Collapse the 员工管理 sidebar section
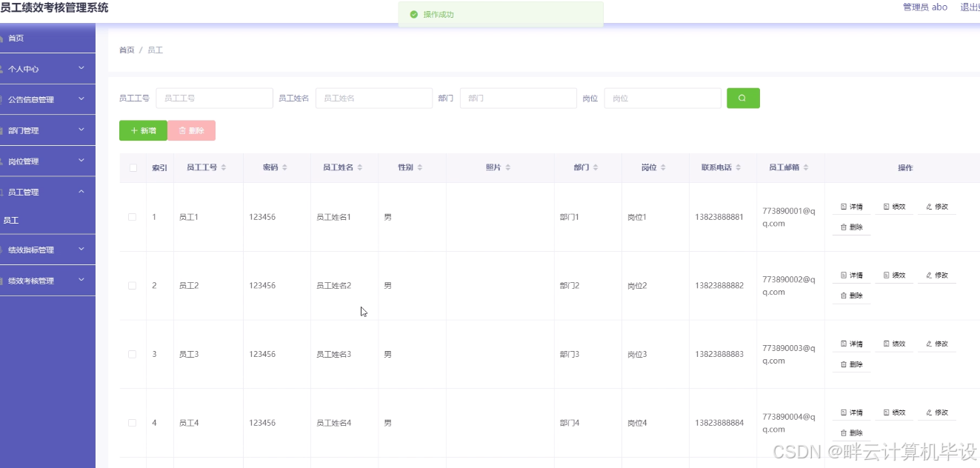The image size is (980, 468). click(47, 191)
